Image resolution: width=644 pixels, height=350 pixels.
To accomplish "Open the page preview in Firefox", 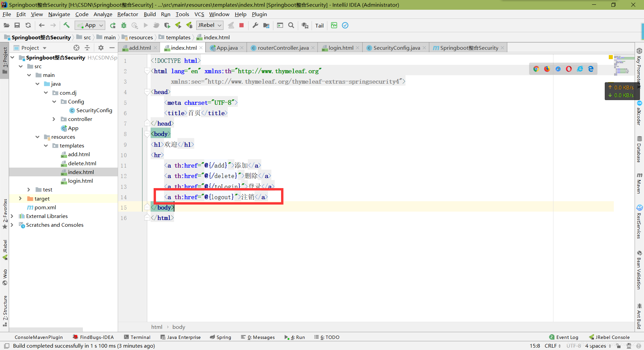I will [x=547, y=69].
